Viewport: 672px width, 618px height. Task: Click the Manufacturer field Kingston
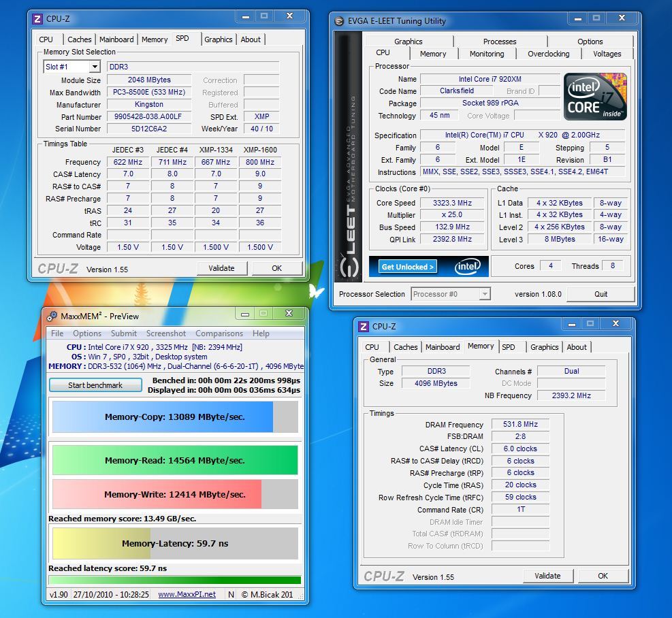click(x=148, y=104)
